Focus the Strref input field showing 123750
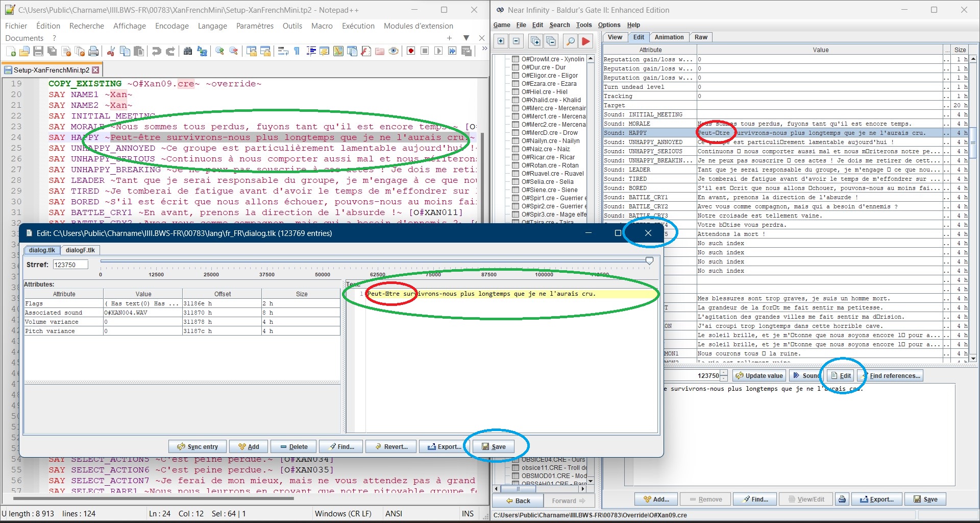This screenshot has width=980, height=523. (x=70, y=265)
